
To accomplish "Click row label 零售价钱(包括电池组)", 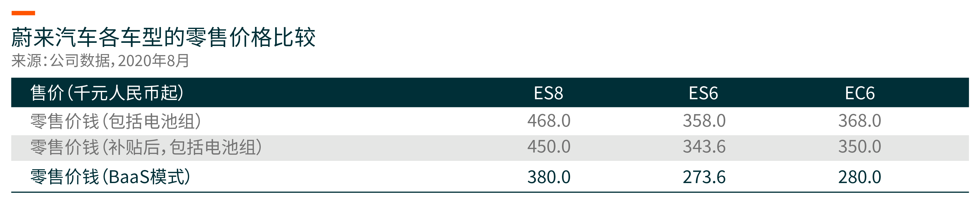I will pyautogui.click(x=116, y=121).
